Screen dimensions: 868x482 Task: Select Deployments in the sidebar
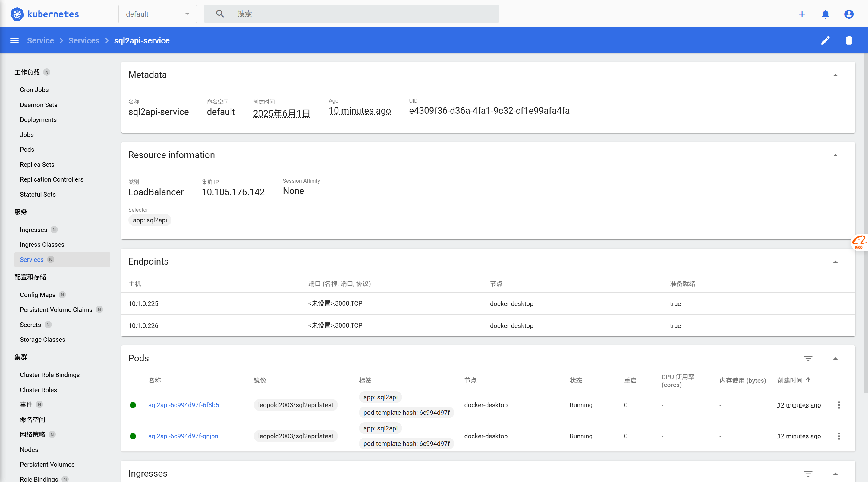[x=38, y=119]
